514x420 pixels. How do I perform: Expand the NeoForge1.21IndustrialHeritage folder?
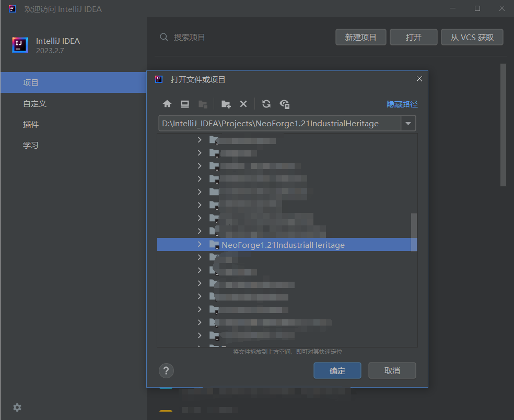200,244
